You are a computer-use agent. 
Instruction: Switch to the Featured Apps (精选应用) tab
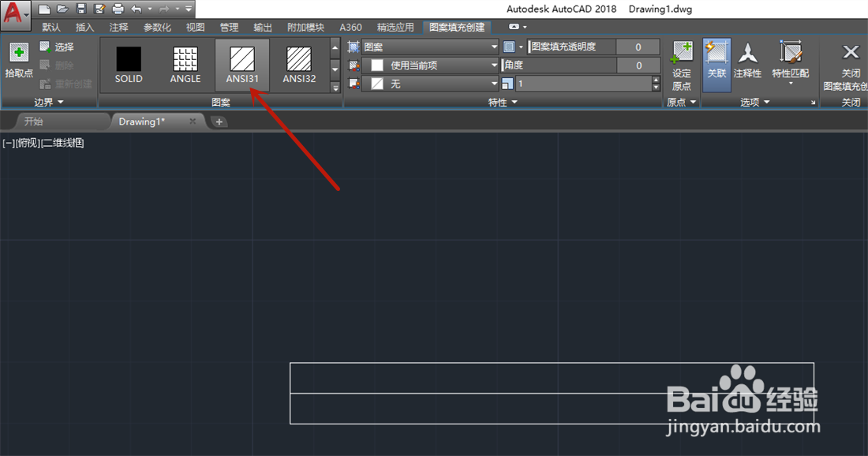(395, 27)
